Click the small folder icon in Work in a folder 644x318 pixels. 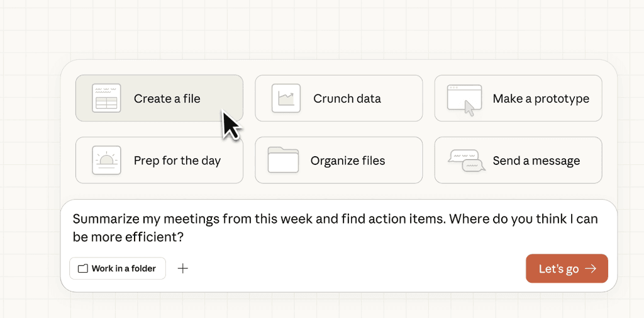pos(83,269)
